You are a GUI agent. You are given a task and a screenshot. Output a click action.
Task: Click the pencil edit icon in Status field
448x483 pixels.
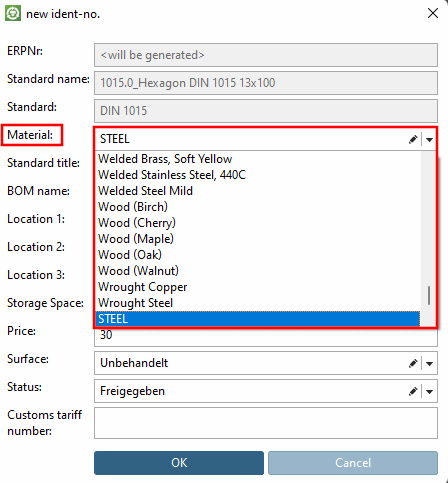pos(413,391)
